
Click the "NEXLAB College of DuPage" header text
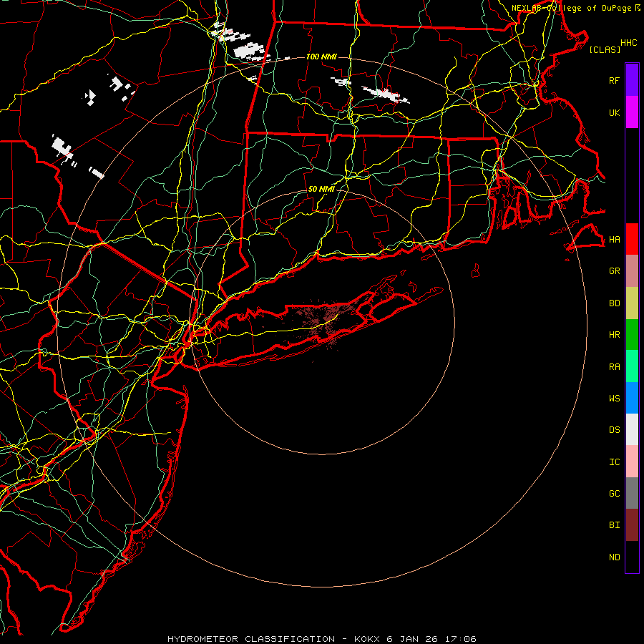(572, 8)
